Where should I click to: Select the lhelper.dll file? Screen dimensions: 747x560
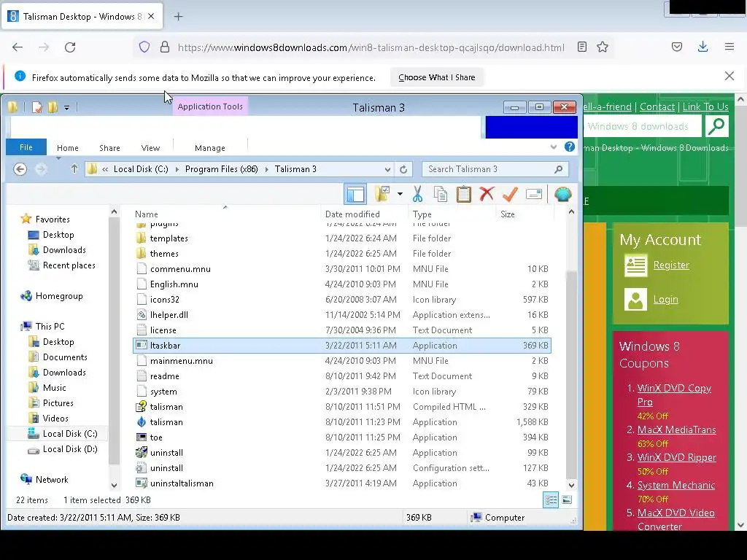tap(169, 315)
